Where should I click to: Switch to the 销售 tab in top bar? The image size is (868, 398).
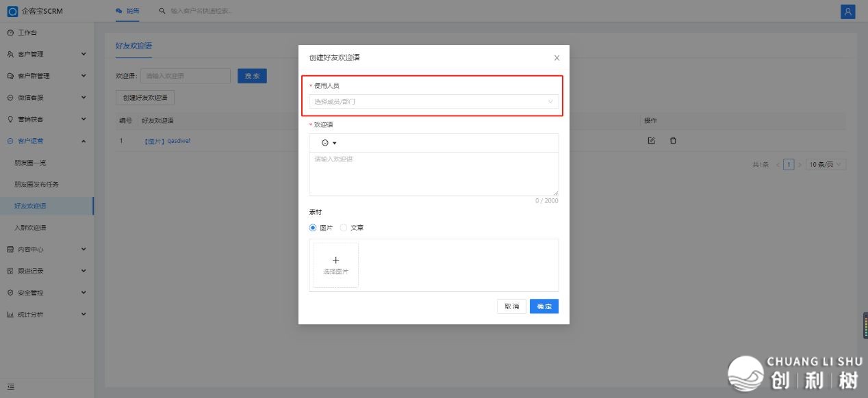click(128, 11)
